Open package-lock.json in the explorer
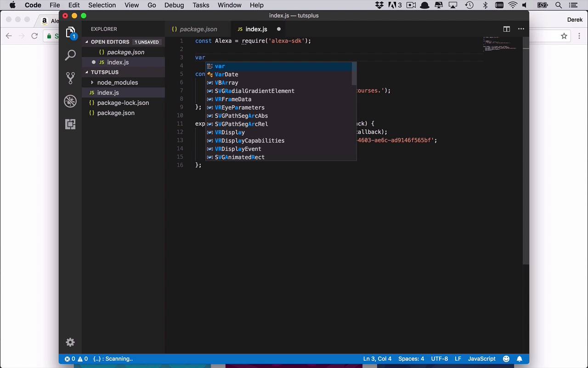The height and width of the screenshot is (368, 588). pos(123,103)
